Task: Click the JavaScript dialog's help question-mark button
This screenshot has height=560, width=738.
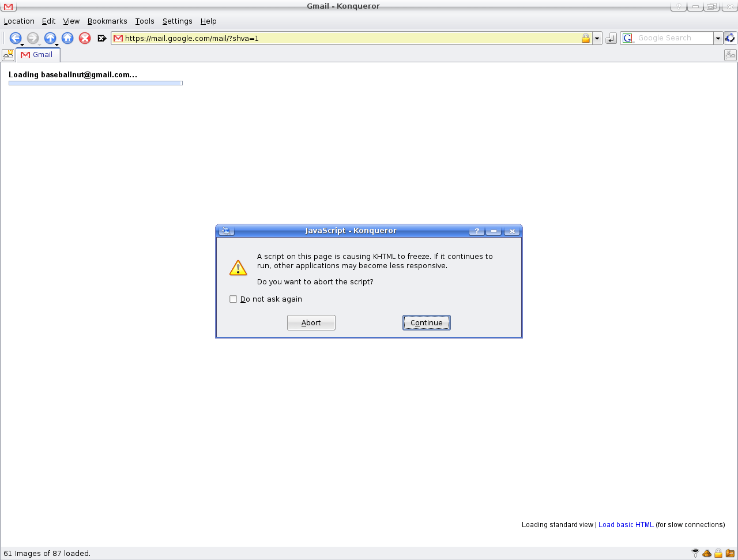Action: point(476,231)
